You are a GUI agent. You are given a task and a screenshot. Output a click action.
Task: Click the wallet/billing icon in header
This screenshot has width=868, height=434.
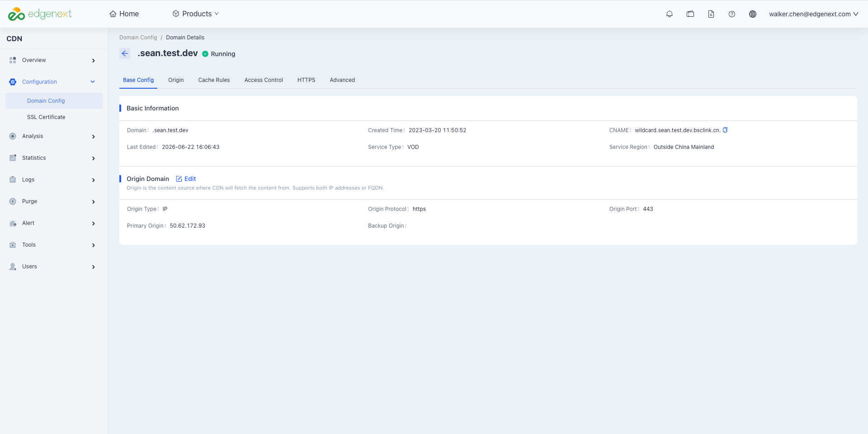tap(690, 14)
